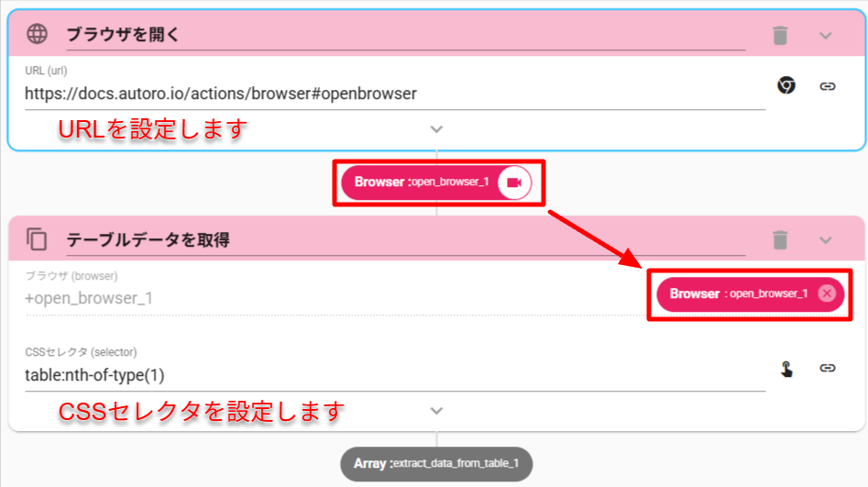Image resolution: width=868 pixels, height=487 pixels.
Task: Click the ブラウザを開く title text field
Action: pyautogui.click(x=403, y=36)
